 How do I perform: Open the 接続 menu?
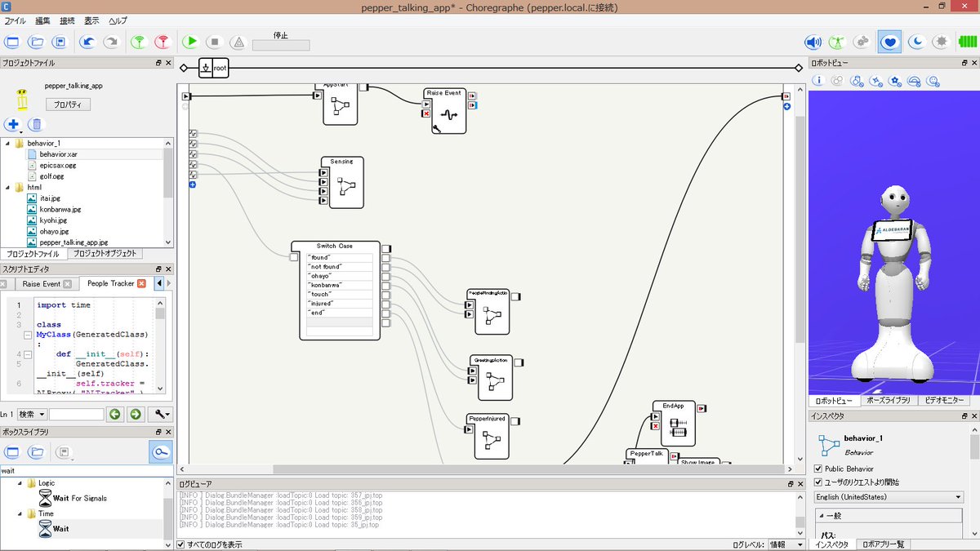coord(68,20)
